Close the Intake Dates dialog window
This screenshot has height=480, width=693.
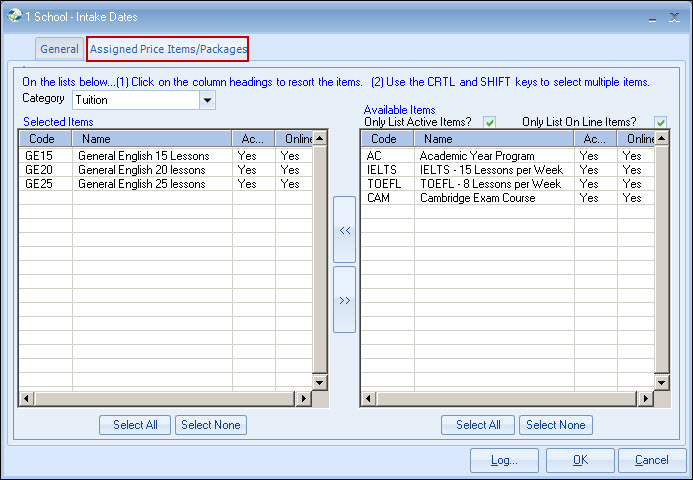pos(673,17)
